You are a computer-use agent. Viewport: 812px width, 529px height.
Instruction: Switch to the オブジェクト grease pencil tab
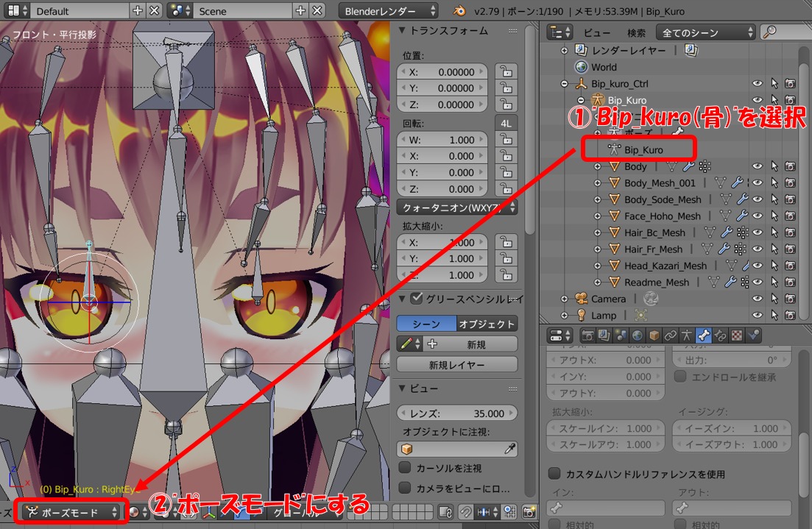pos(487,324)
